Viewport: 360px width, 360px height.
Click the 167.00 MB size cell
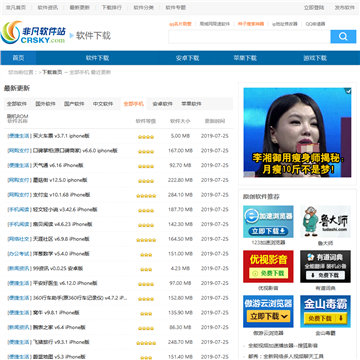click(x=180, y=151)
